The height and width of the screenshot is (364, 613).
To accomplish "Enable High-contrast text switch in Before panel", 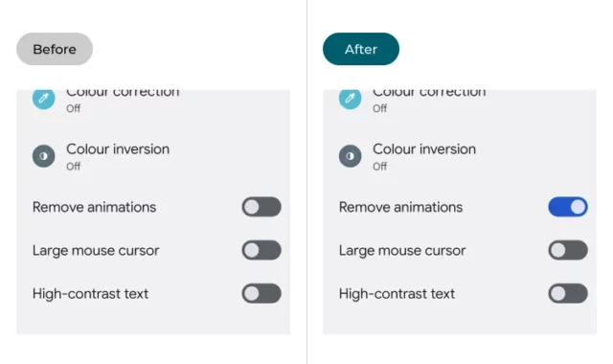I will tap(261, 294).
